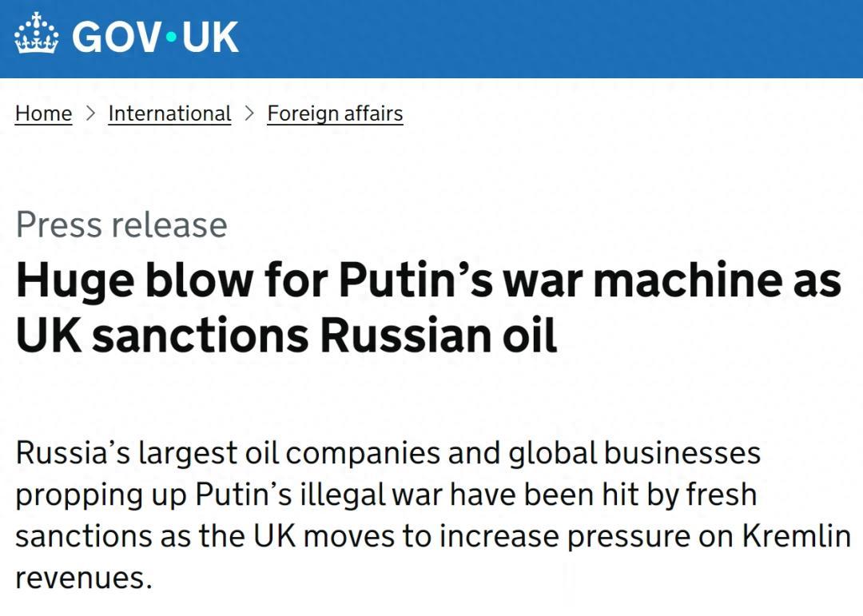This screenshot has height=616, width=863.
Task: Click the chevron right after Home breadcrumb
Action: [x=90, y=113]
